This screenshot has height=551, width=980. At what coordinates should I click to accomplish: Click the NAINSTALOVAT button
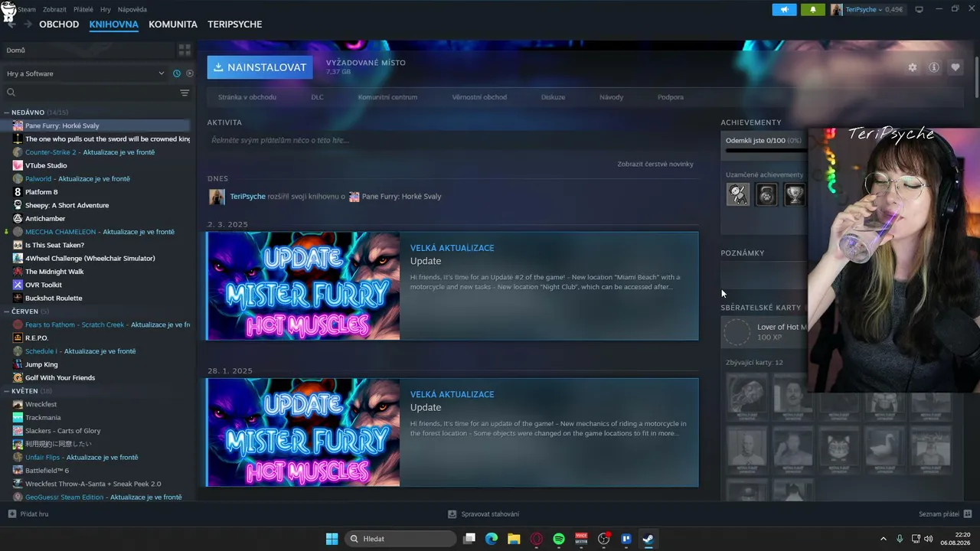click(x=260, y=67)
